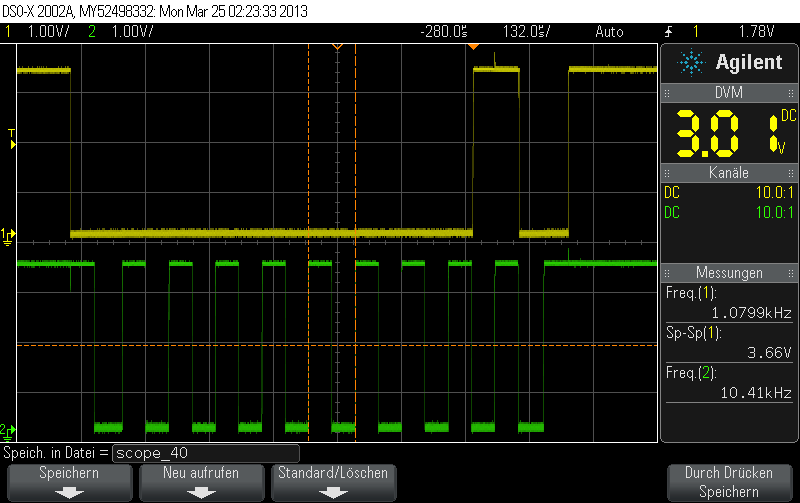Click the trigger level T marker
Viewport: 800px width, 503px height.
coord(12,139)
